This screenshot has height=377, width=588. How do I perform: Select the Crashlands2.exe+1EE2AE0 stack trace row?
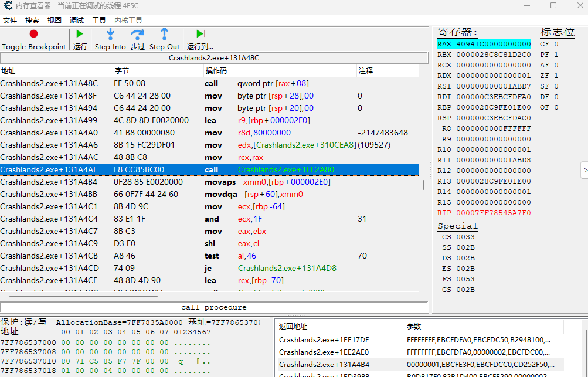(420, 352)
